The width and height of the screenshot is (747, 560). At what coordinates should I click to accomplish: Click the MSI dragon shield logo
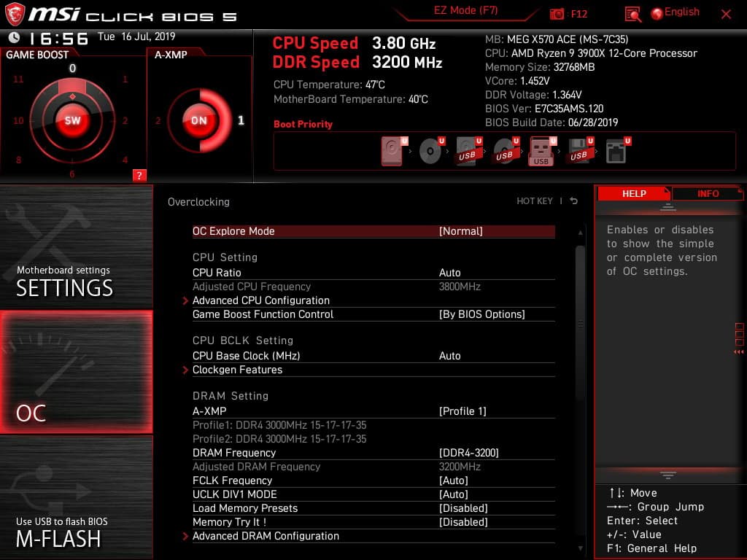(x=15, y=15)
